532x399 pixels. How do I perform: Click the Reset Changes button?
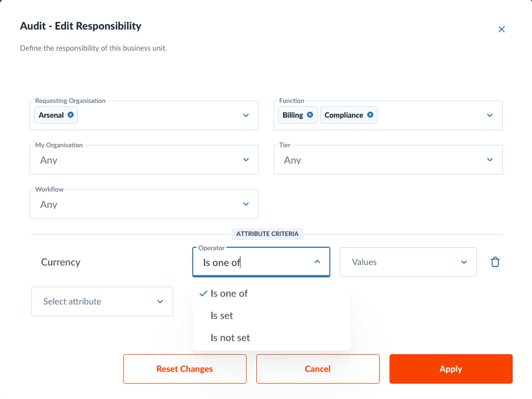pos(185,369)
